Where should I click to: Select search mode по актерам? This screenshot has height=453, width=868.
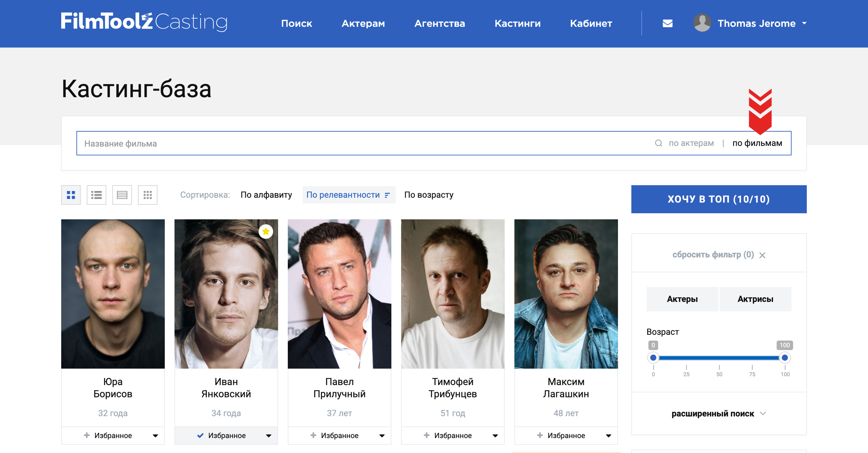(691, 143)
